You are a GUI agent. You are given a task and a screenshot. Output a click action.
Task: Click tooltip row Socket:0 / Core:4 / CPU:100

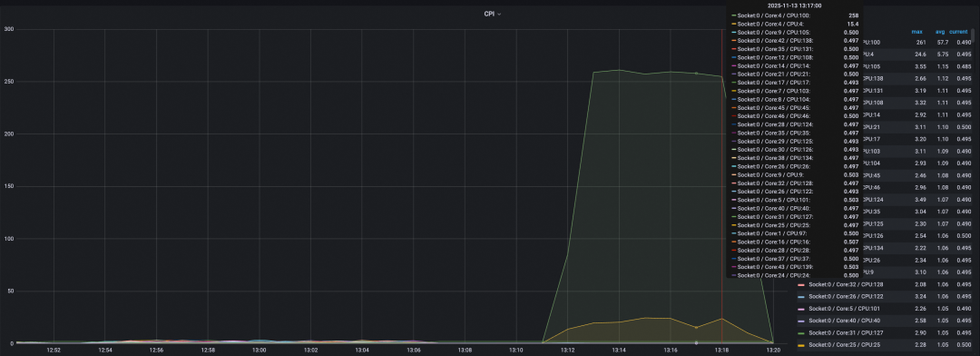tap(794, 15)
